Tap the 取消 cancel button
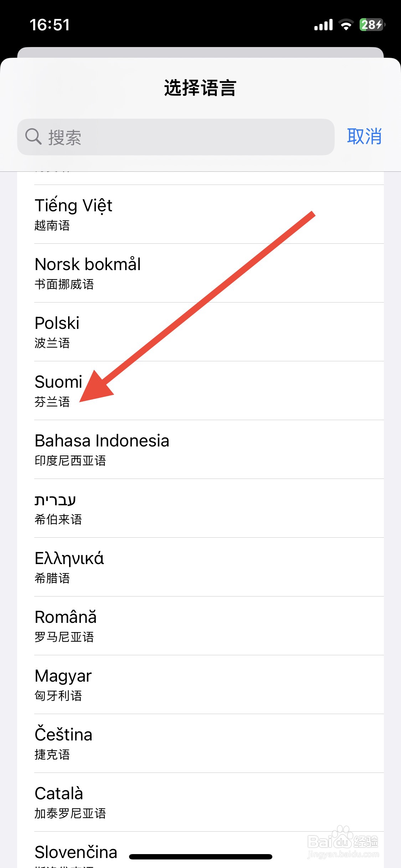Screen dimensions: 401x868 coord(364,136)
